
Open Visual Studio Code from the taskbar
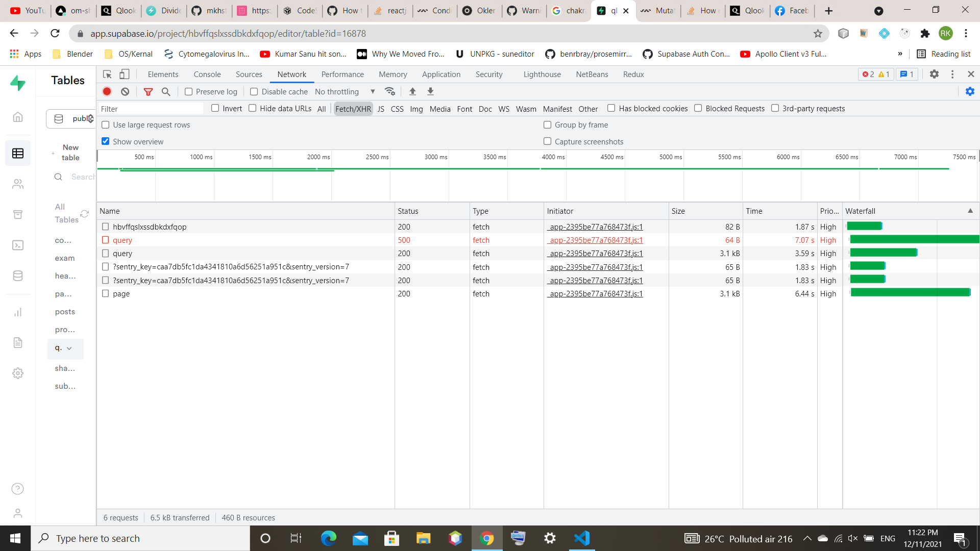pyautogui.click(x=582, y=538)
